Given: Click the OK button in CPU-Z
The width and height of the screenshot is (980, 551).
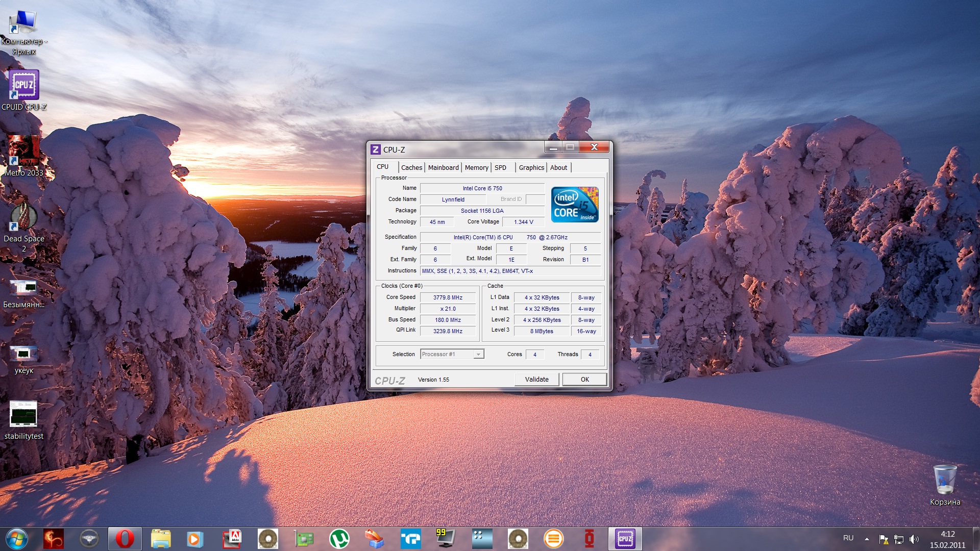Looking at the screenshot, I should click(x=584, y=379).
